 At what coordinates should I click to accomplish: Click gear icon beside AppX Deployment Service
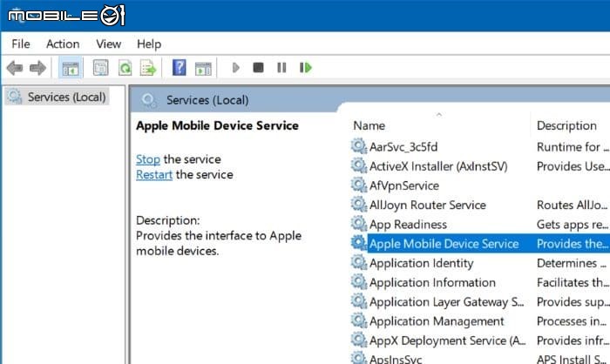(359, 340)
